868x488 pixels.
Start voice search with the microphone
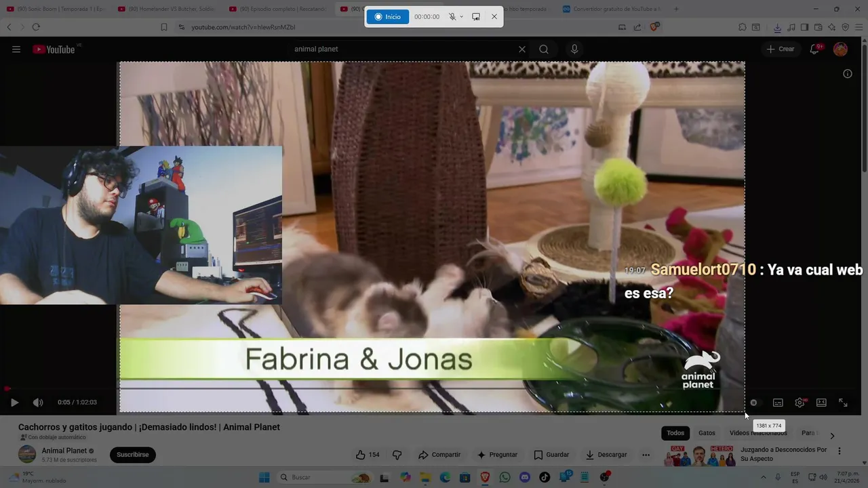point(574,49)
